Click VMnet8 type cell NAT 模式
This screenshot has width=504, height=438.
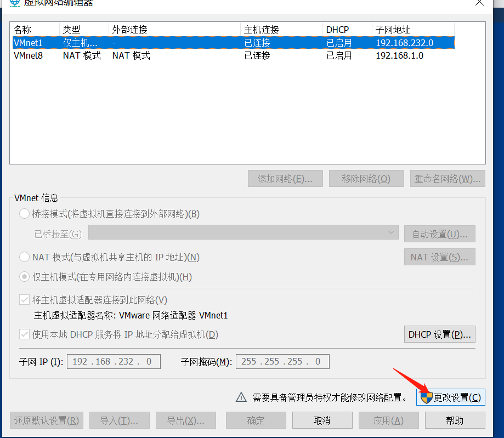tap(82, 55)
